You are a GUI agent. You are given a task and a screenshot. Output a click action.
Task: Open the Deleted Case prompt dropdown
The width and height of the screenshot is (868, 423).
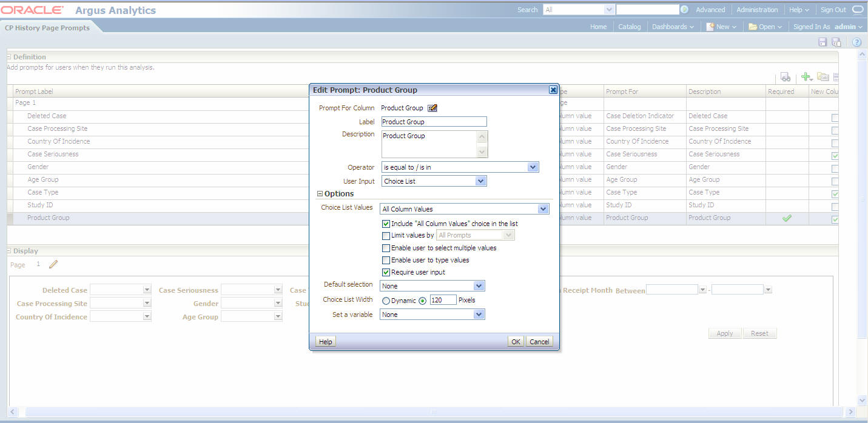click(147, 290)
